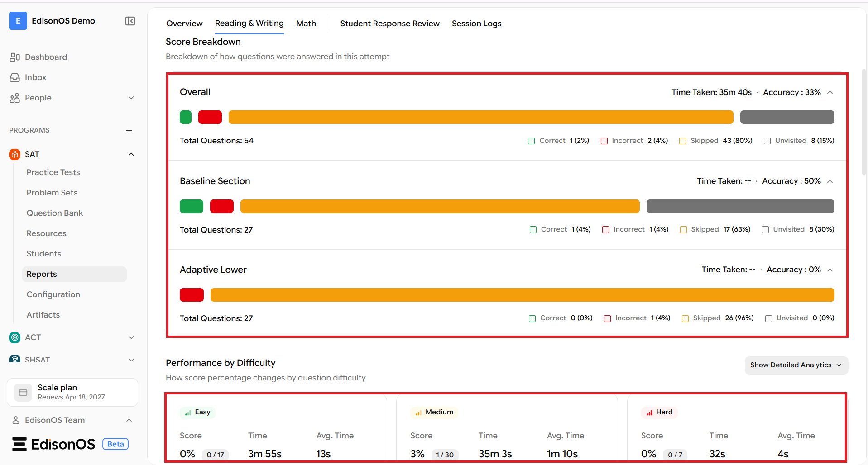
Task: Click the Scale plan card icon
Action: (23, 393)
